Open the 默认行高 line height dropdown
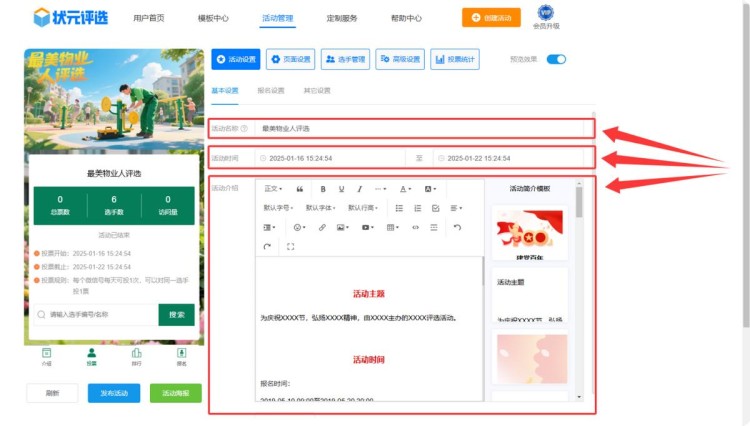The height and width of the screenshot is (426, 750). 363,208
